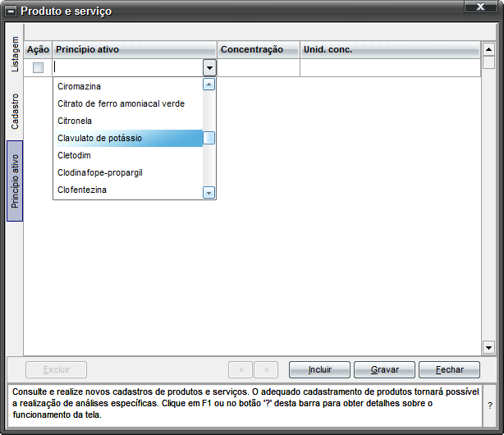Screen dimensions: 504x435
Task: Click the grid vertical scrollbar thumb
Action: point(489,62)
